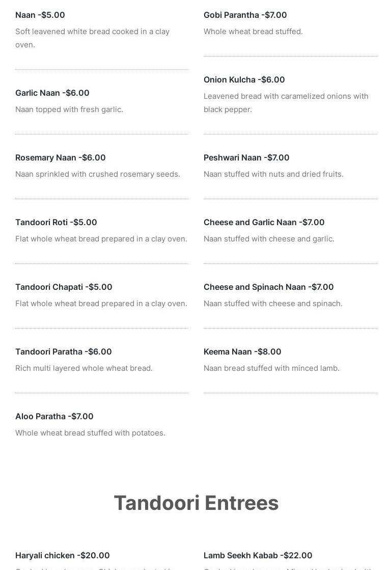Viewport: 392px width, 570px height.
Task: Click the Tandoori Roti item title
Action: (x=56, y=222)
